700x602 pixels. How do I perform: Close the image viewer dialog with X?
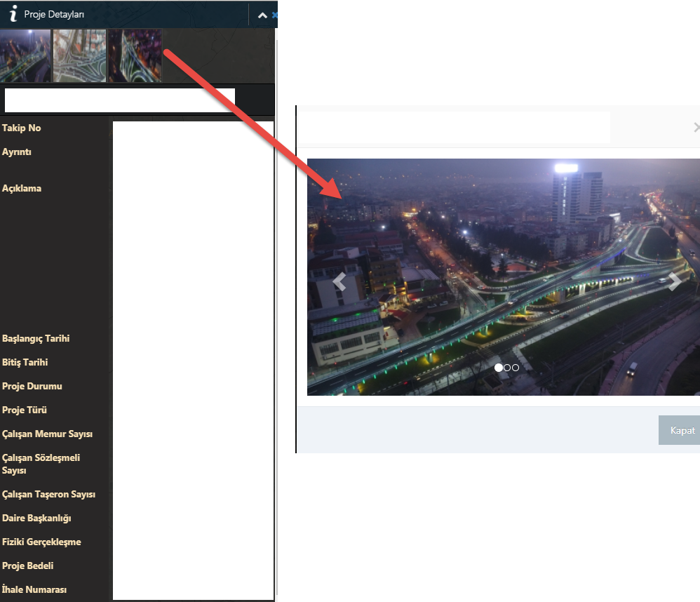696,127
